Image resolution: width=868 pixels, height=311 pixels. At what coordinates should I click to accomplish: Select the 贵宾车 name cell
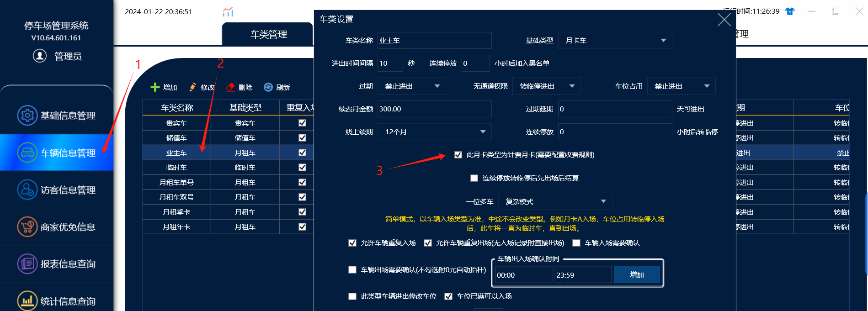tap(176, 123)
